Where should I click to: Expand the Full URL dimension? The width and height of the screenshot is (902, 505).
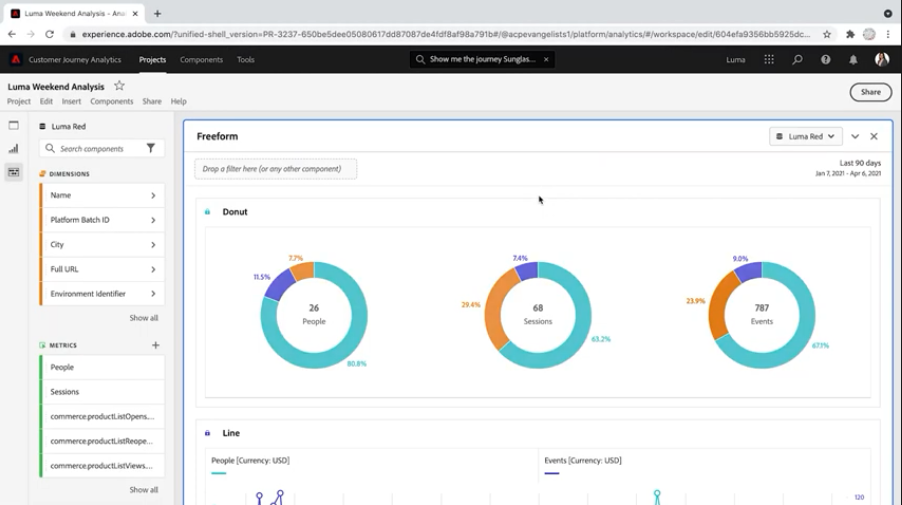tap(153, 269)
